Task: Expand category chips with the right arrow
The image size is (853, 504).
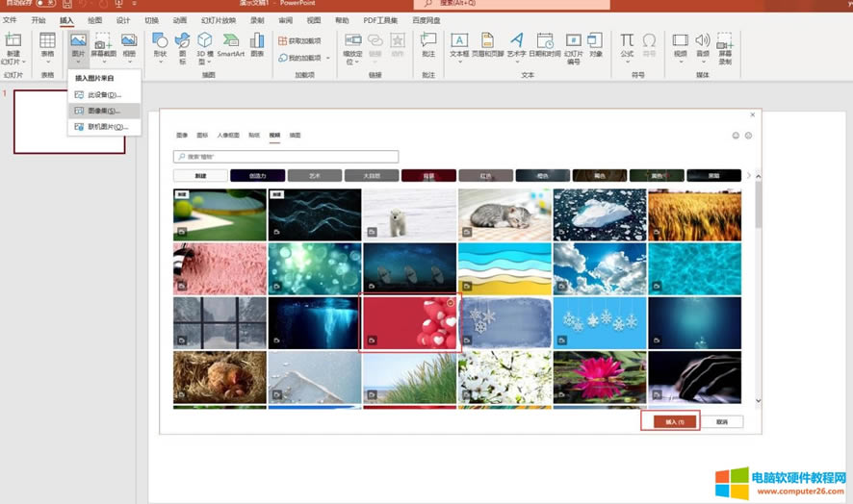Action: click(x=748, y=176)
